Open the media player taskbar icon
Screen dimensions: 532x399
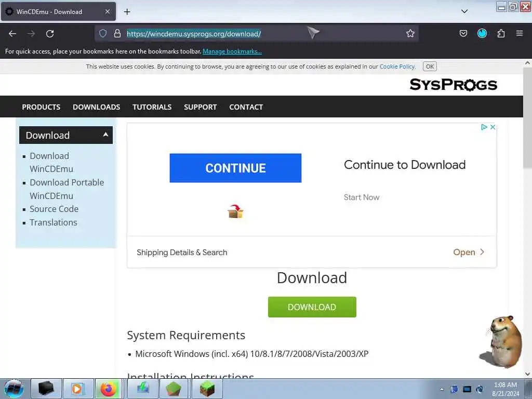point(78,389)
